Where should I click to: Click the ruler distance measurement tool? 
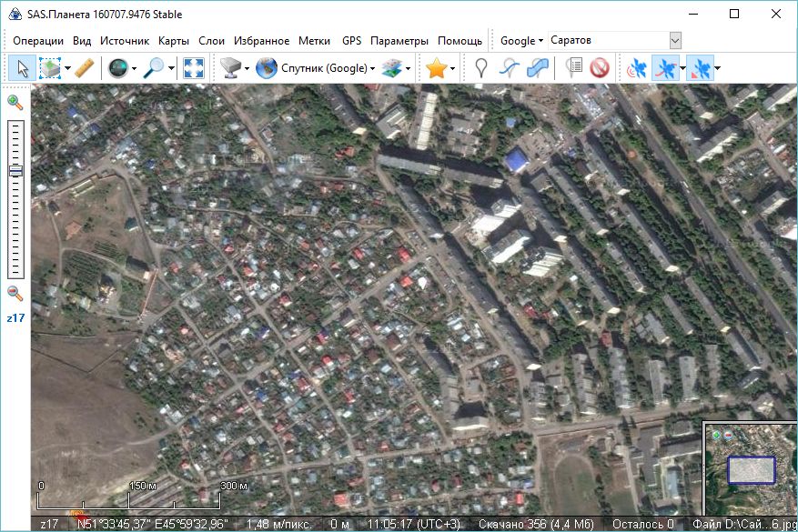84,68
